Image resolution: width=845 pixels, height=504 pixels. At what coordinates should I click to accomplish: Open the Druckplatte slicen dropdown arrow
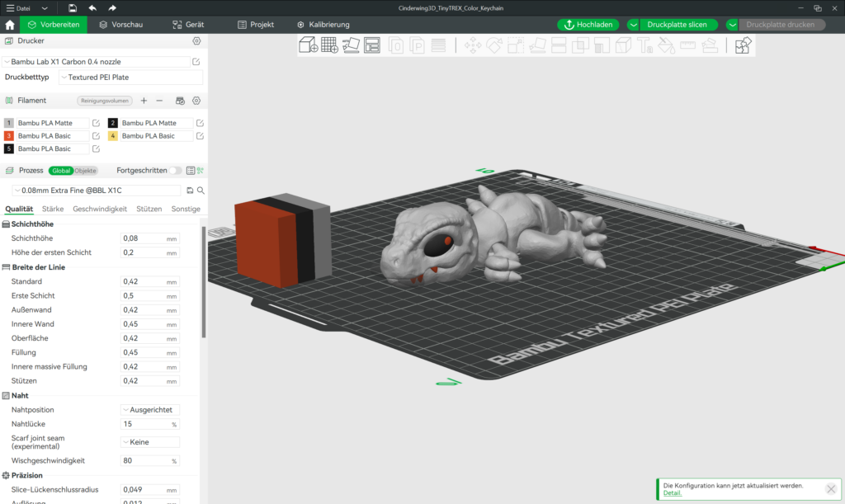point(634,25)
